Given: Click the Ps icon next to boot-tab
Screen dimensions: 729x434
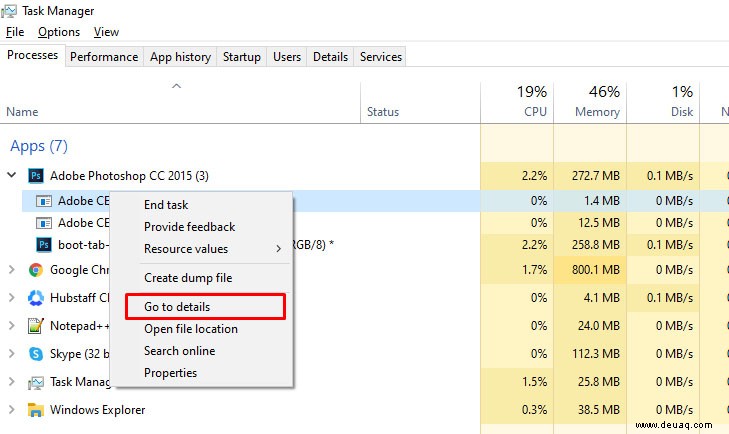Looking at the screenshot, I should tap(44, 245).
